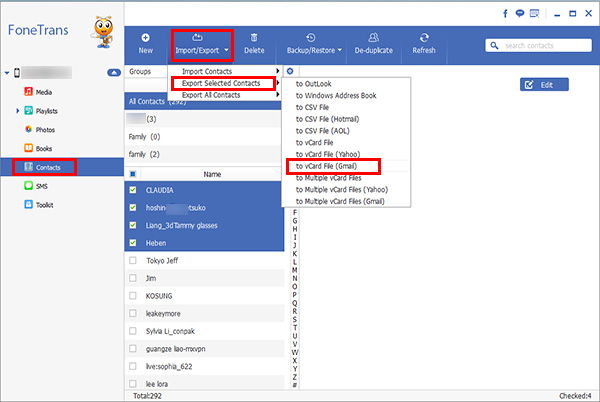
Task: Click the eject device button
Action: (114, 72)
